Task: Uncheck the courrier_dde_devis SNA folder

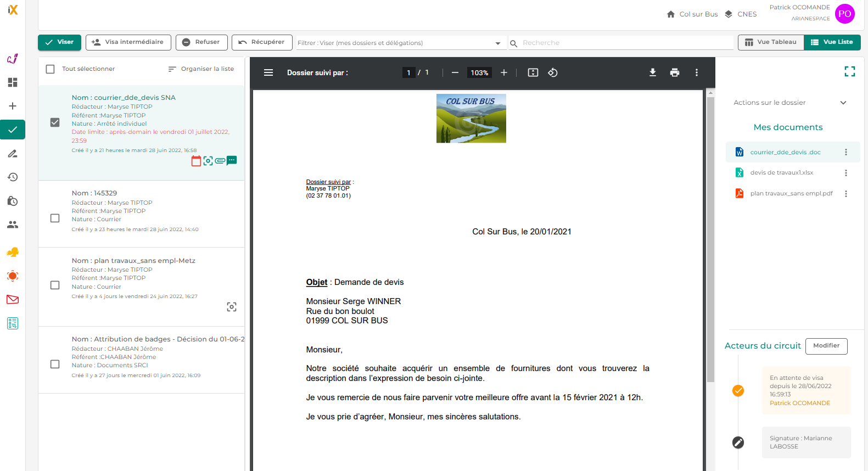Action: point(55,122)
